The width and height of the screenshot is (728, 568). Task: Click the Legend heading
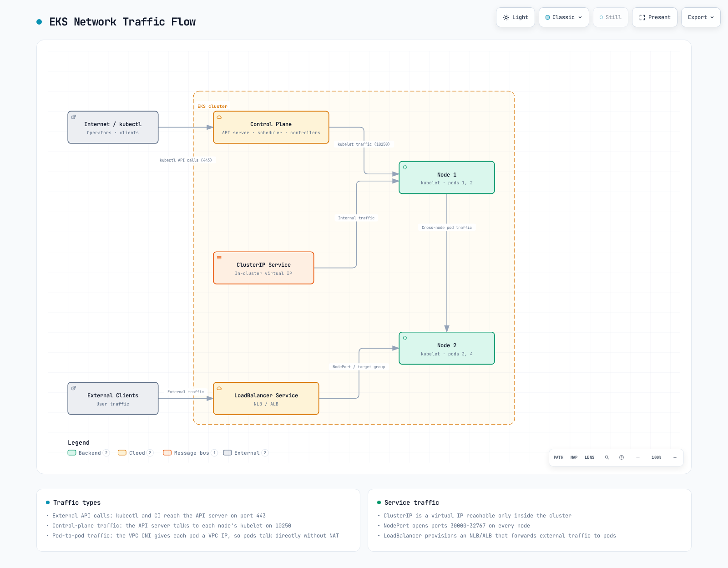tap(79, 443)
